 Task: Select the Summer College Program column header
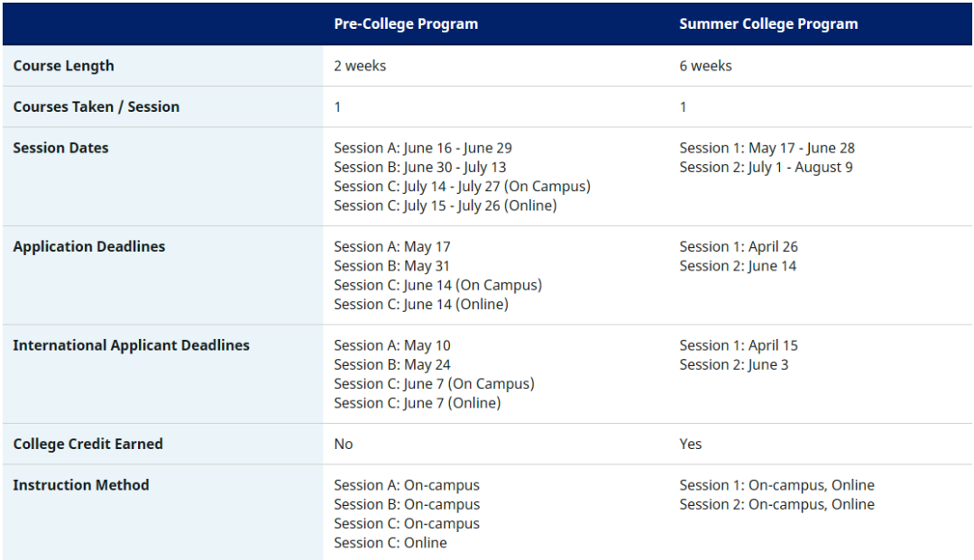(768, 24)
